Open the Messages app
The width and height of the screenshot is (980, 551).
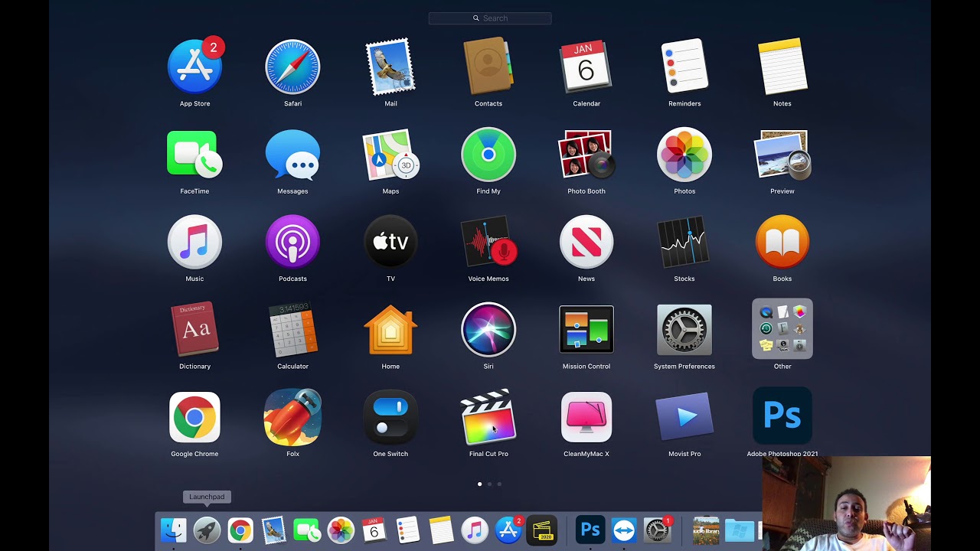point(292,155)
